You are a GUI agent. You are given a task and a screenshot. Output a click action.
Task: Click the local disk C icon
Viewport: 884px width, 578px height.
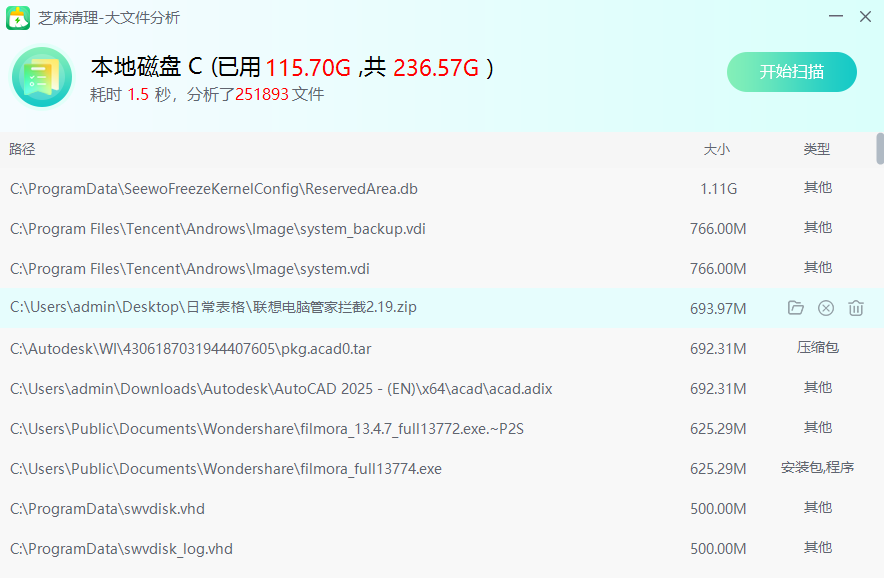[42, 77]
